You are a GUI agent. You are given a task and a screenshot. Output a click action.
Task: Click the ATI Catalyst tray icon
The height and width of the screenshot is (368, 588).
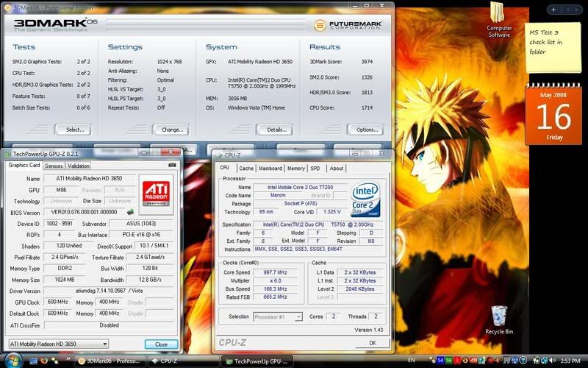[x=473, y=361]
